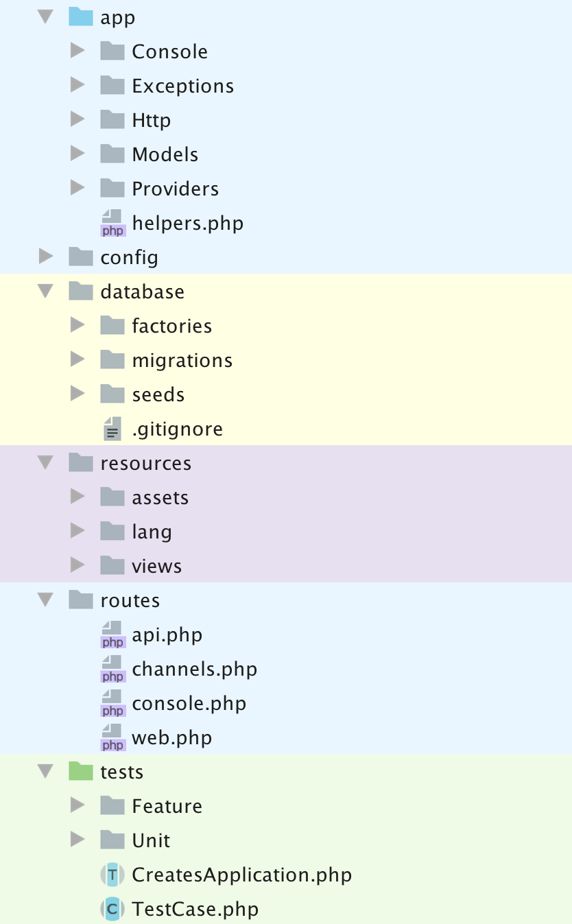Expand the config folder
Viewport: 572px width, 924px height.
[46, 257]
